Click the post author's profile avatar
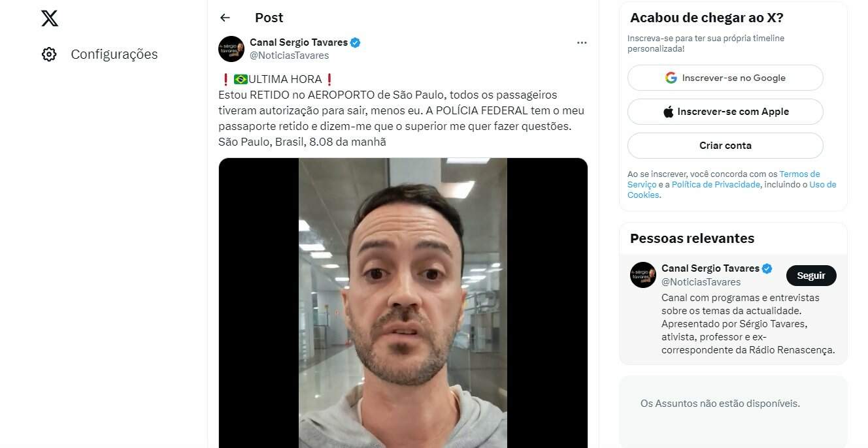 tap(231, 49)
